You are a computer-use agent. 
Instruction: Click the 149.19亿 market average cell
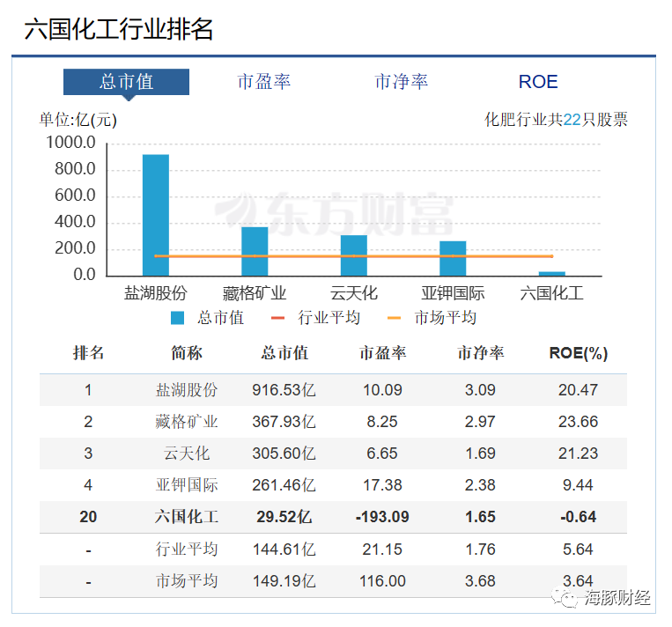pyautogui.click(x=284, y=581)
